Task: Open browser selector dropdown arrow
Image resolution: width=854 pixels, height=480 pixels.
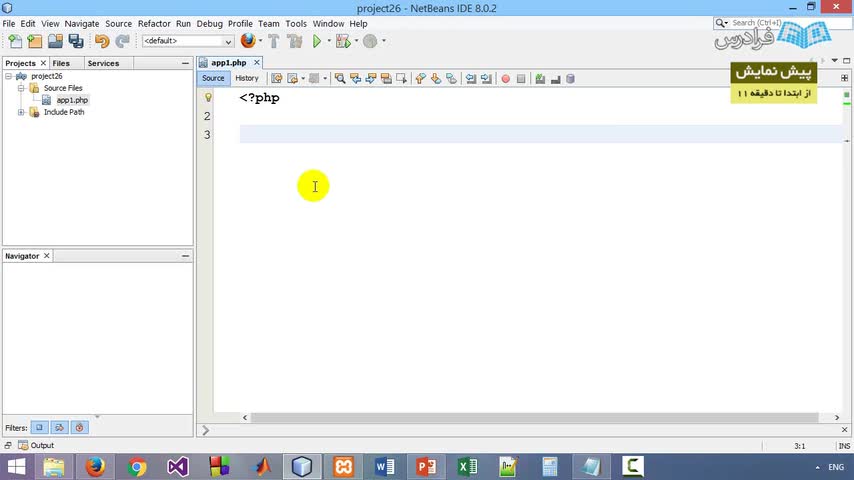Action: tap(260, 41)
